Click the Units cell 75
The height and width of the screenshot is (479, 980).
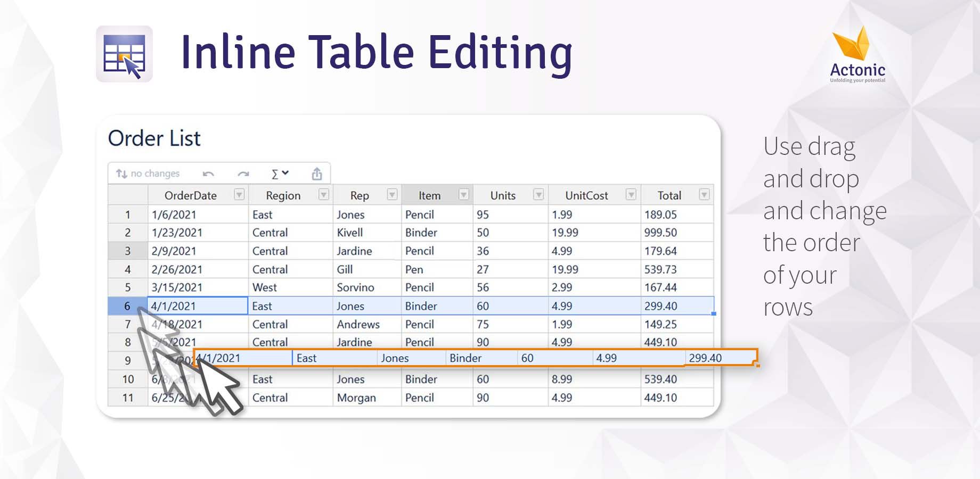click(510, 324)
